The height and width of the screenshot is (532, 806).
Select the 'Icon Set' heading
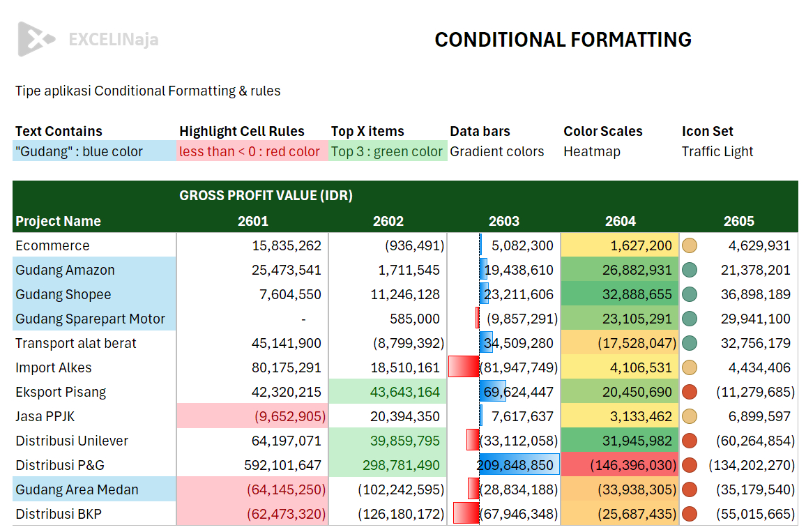click(707, 131)
